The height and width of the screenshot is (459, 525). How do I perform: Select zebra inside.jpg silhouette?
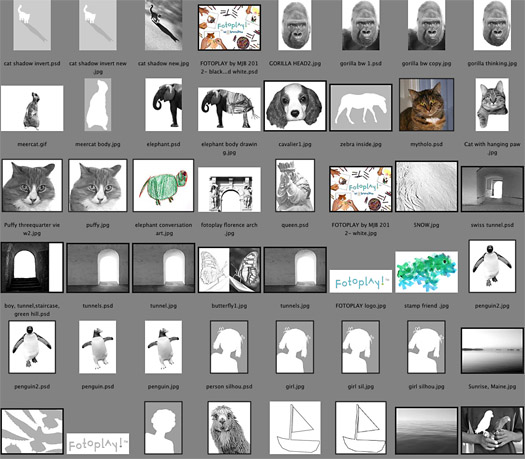click(361, 107)
